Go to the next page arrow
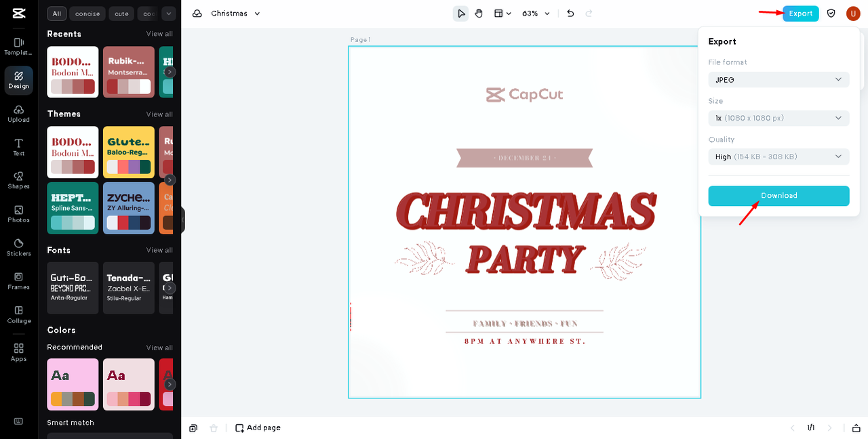Screen dimensions: 868x439 pos(829,428)
